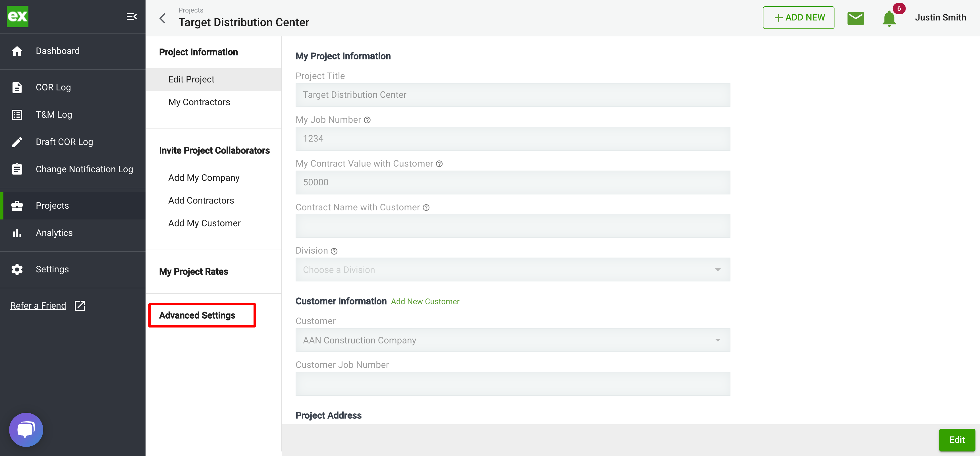Click the Dashboard home icon

pyautogui.click(x=17, y=51)
